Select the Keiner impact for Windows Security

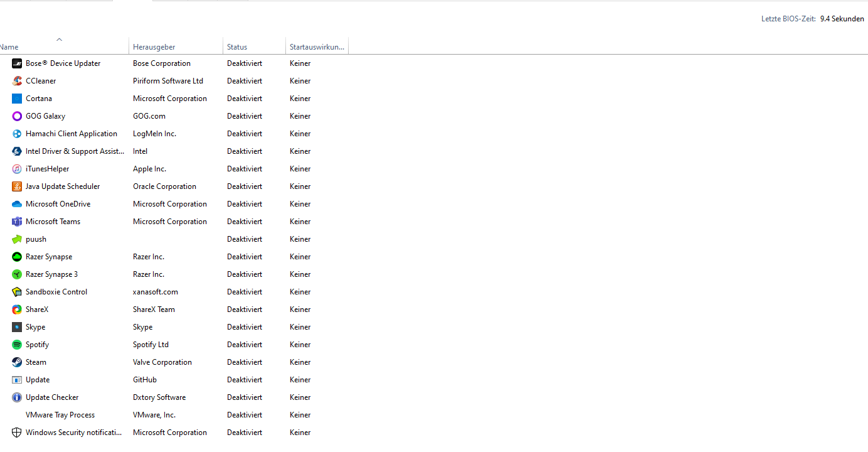click(x=300, y=433)
